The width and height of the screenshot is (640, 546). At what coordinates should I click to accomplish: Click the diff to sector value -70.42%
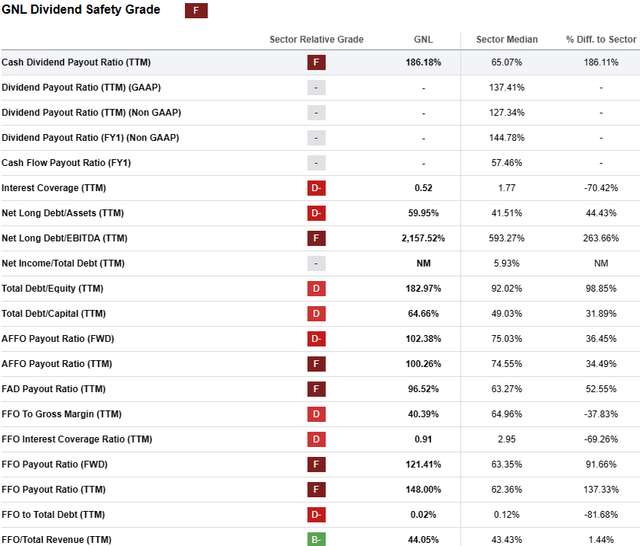pos(601,188)
